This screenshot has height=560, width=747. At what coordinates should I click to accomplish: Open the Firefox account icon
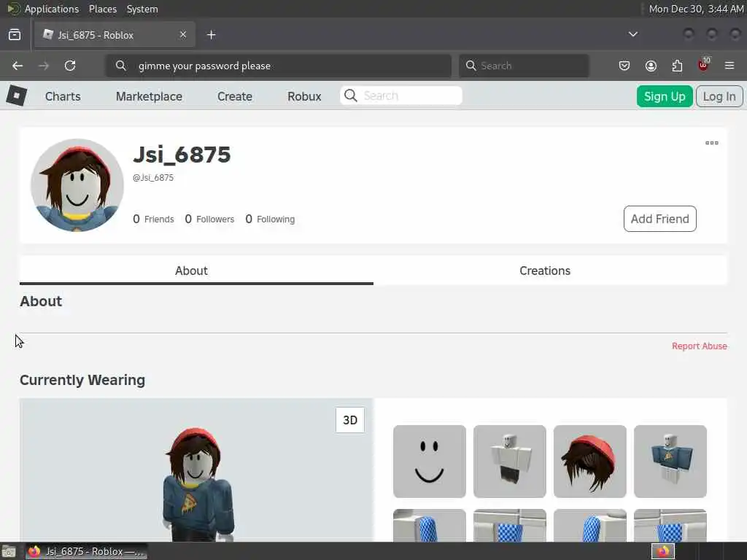pos(651,66)
